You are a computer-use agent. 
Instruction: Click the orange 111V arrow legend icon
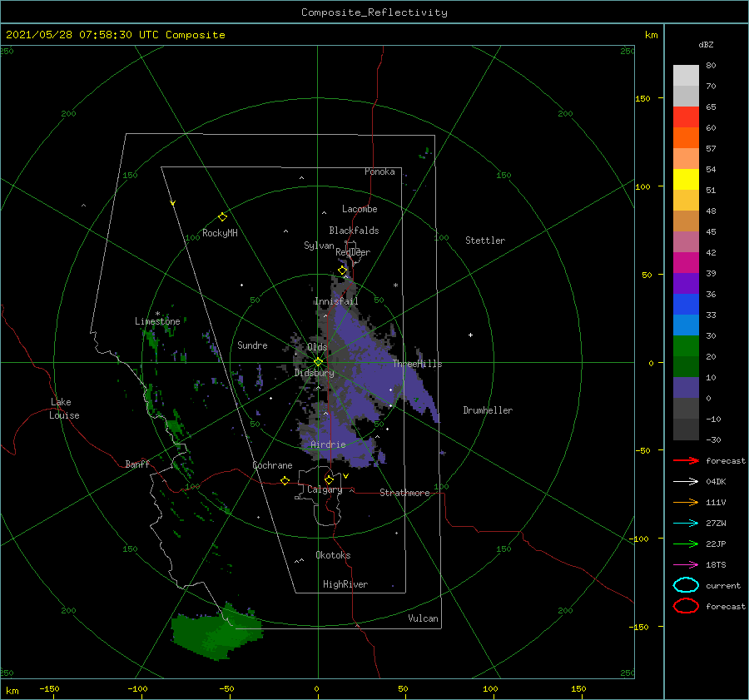686,502
